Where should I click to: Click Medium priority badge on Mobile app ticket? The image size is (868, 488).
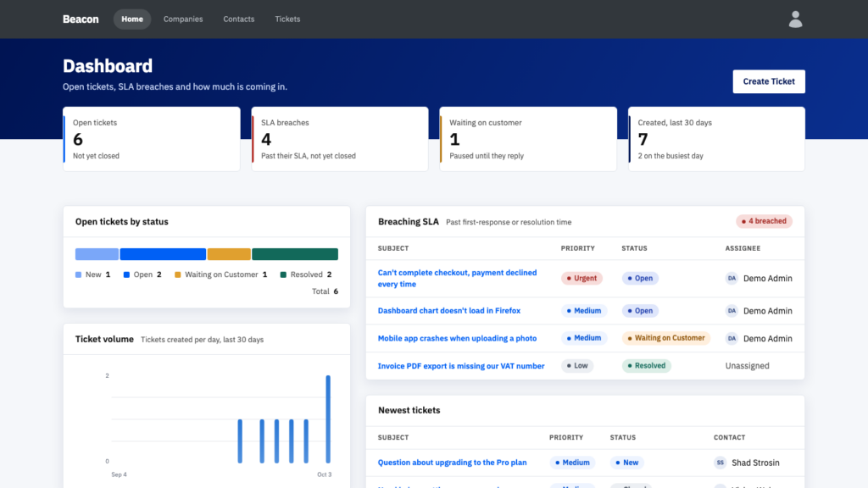[x=583, y=338]
